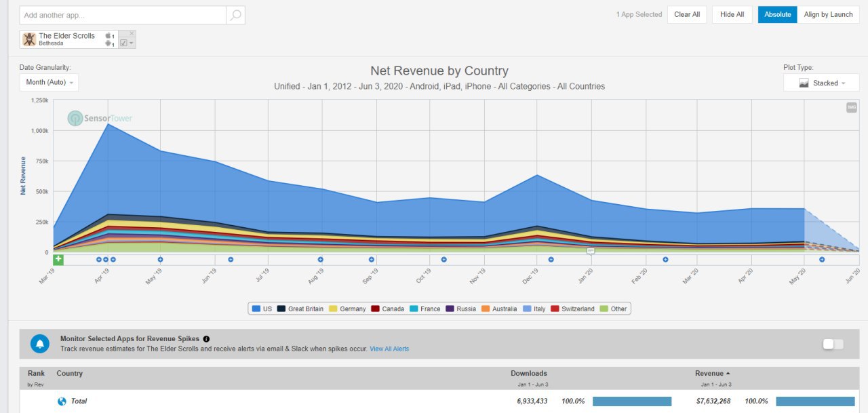Click the revenue percentage bar in Total row
The height and width of the screenshot is (413, 868).
pyautogui.click(x=816, y=401)
